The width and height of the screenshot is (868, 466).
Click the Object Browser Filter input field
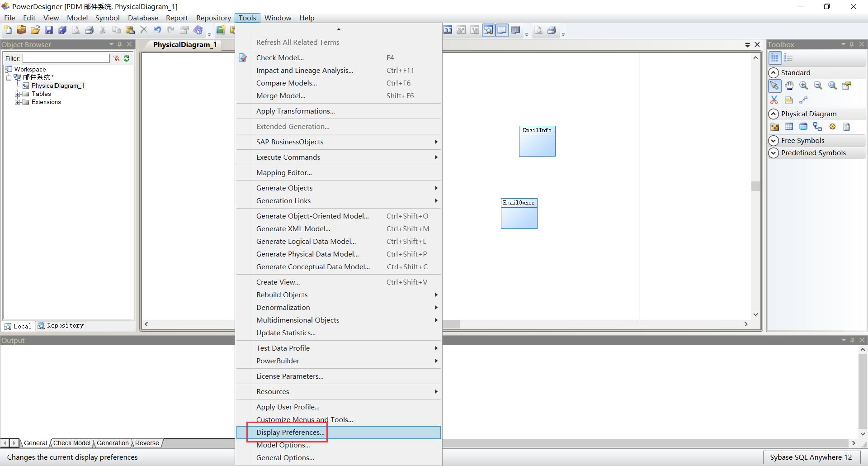[x=66, y=58]
